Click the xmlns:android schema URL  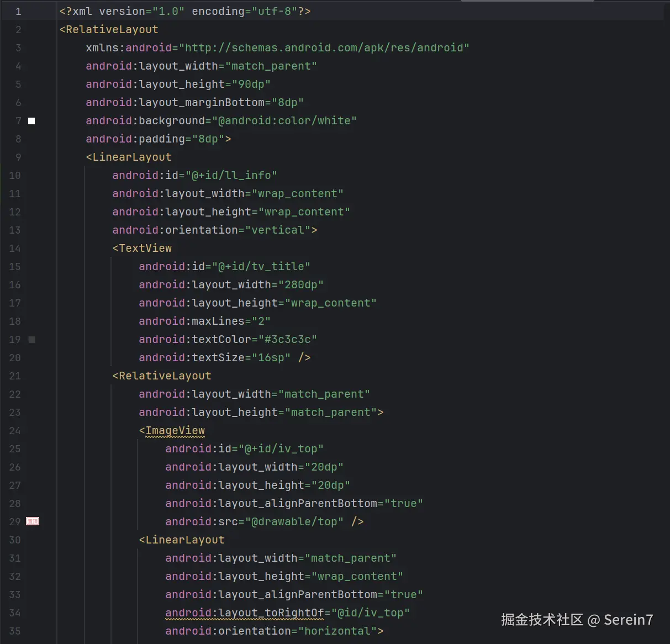pyautogui.click(x=324, y=47)
